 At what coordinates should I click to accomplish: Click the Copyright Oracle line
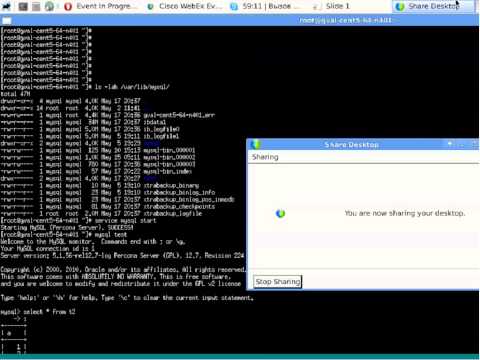[x=123, y=269]
